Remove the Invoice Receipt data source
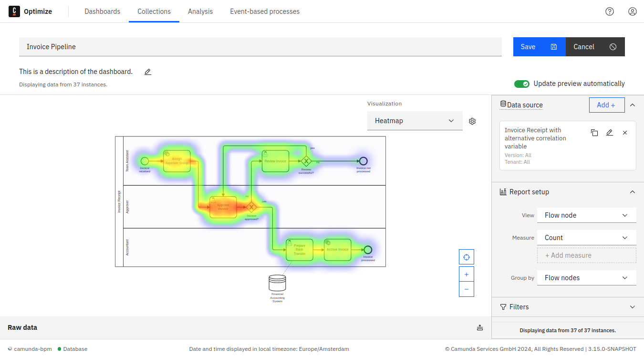 (625, 133)
